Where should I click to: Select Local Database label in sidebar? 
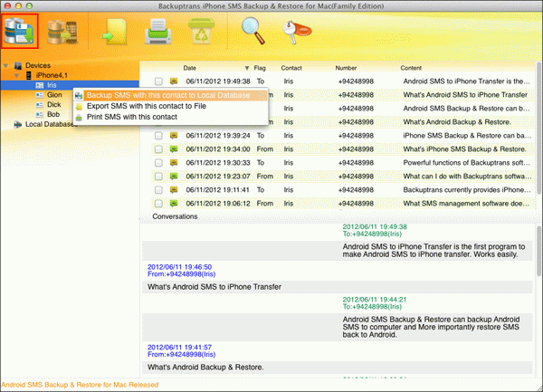pyautogui.click(x=51, y=124)
